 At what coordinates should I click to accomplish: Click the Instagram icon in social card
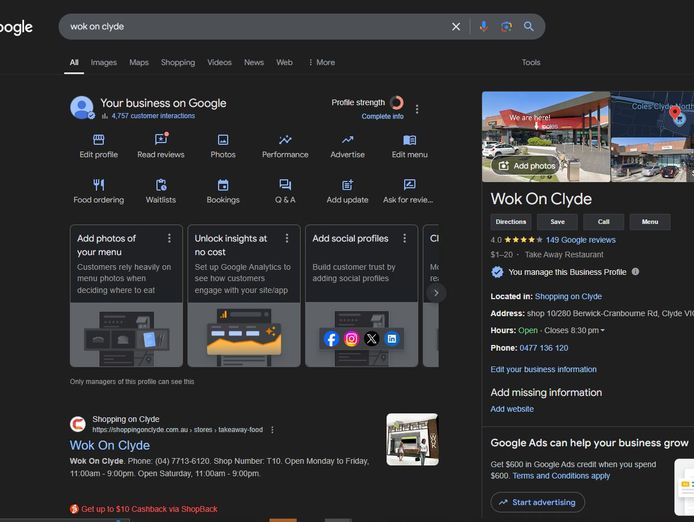coord(351,339)
